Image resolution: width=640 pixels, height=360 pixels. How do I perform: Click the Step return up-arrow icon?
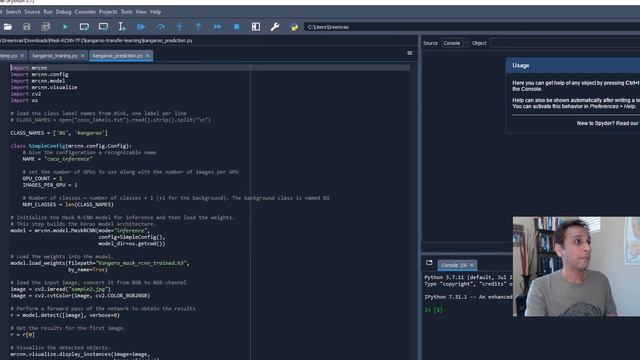pos(198,27)
